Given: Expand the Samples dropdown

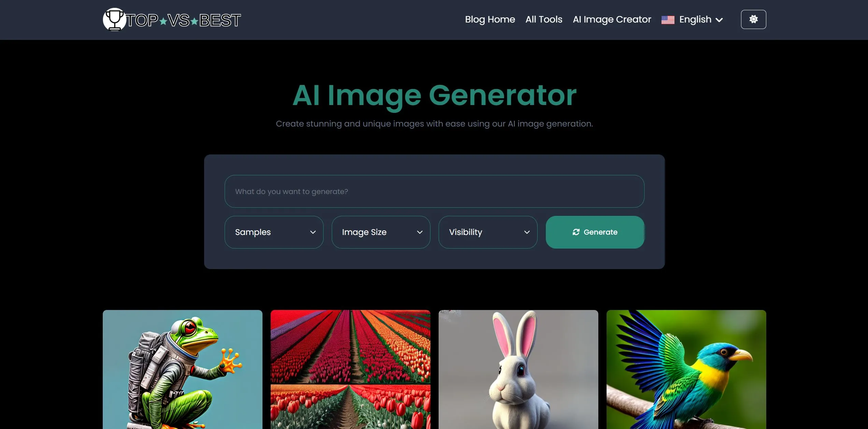Looking at the screenshot, I should click(x=274, y=232).
